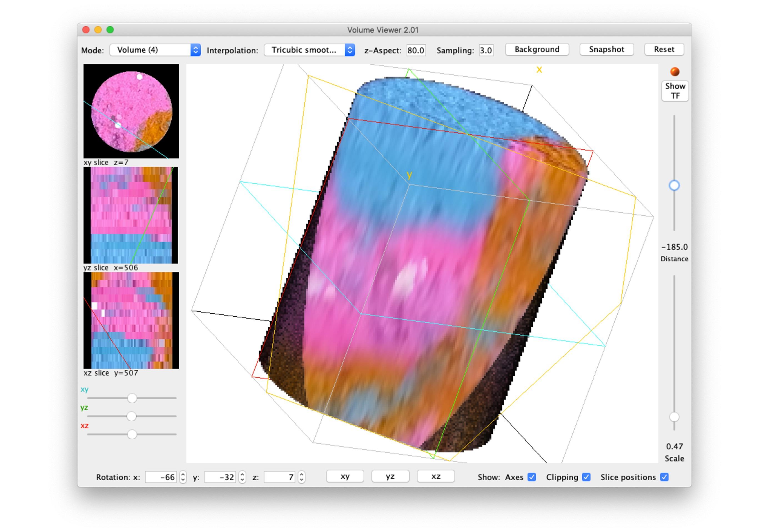Click the Reset button
Viewport: 769px width, 532px height.
click(x=664, y=49)
